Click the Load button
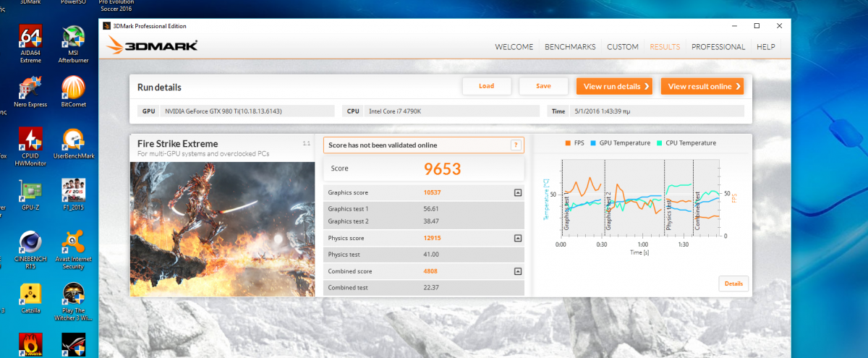 point(487,86)
